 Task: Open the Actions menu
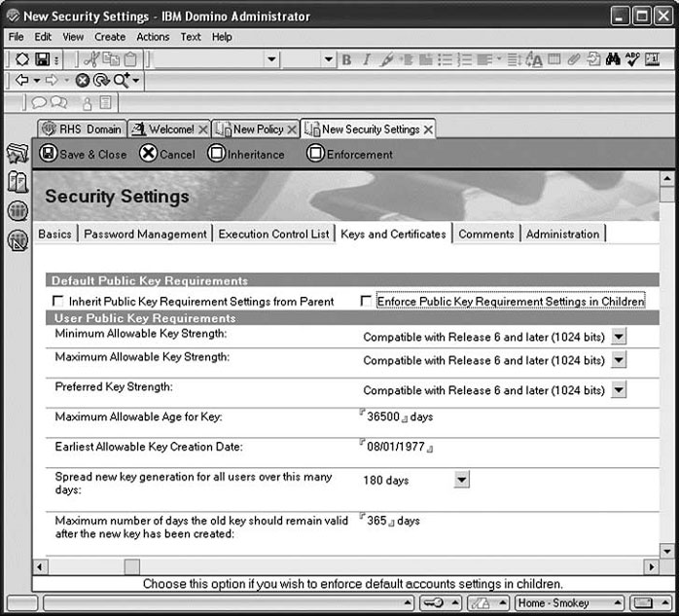pyautogui.click(x=153, y=37)
